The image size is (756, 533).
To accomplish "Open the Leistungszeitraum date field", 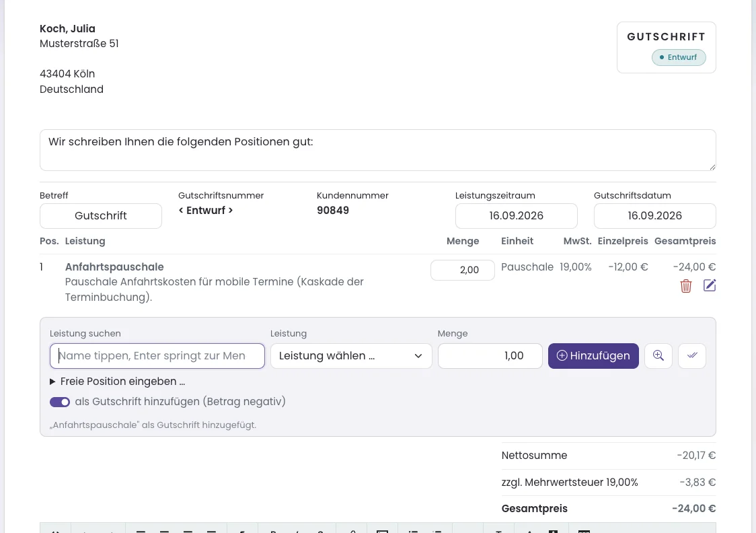I will [516, 215].
